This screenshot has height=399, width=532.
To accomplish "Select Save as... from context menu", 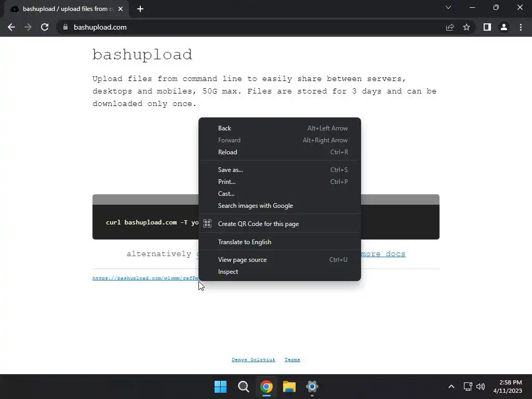I will click(280, 170).
